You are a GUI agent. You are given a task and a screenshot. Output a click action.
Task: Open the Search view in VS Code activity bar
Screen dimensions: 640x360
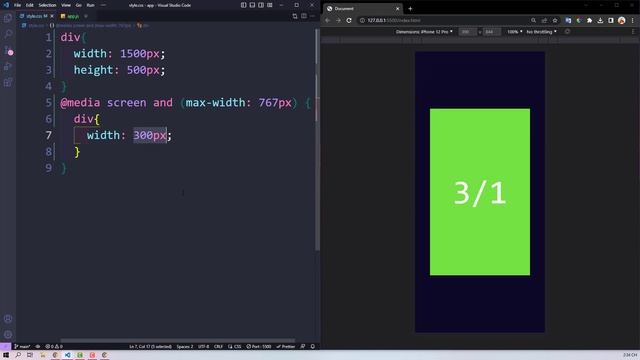(x=8, y=34)
